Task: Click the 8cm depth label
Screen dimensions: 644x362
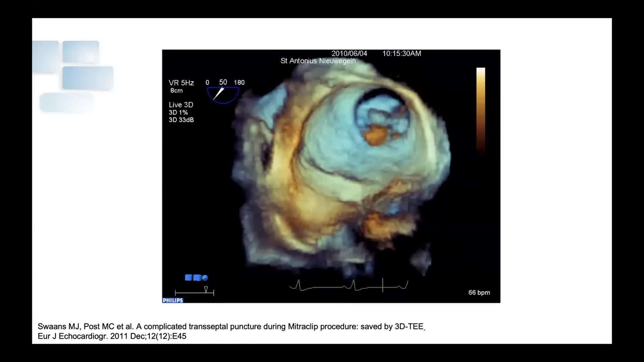Action: [176, 91]
